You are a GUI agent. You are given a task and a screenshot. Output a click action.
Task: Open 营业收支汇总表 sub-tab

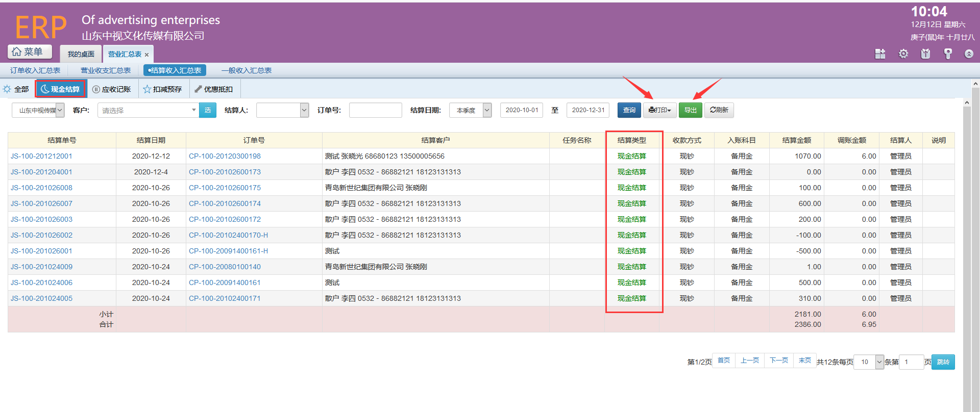(106, 70)
